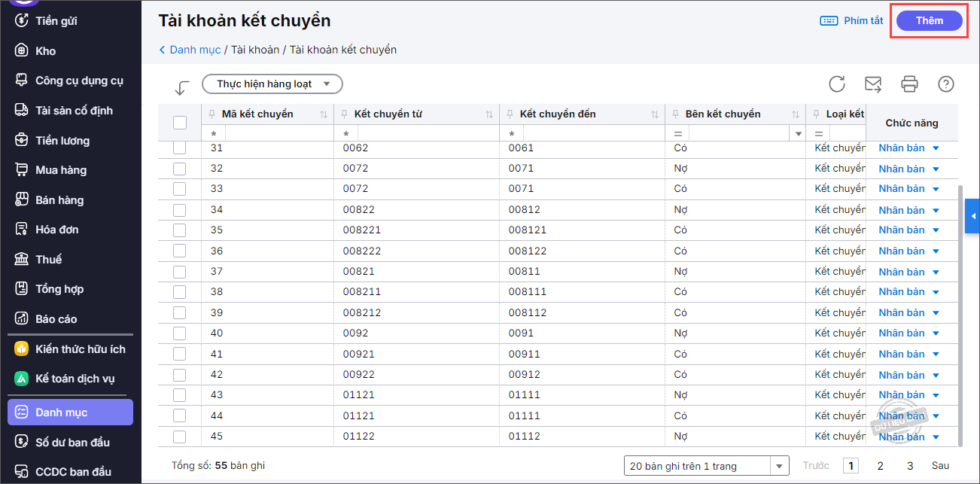The height and width of the screenshot is (484, 980).
Task: Check the row with code 44
Action: (179, 416)
